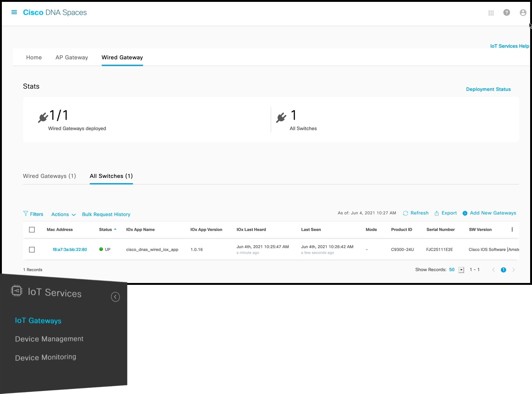The width and height of the screenshot is (532, 394).
Task: Go to the previous page arrow
Action: coord(493,270)
